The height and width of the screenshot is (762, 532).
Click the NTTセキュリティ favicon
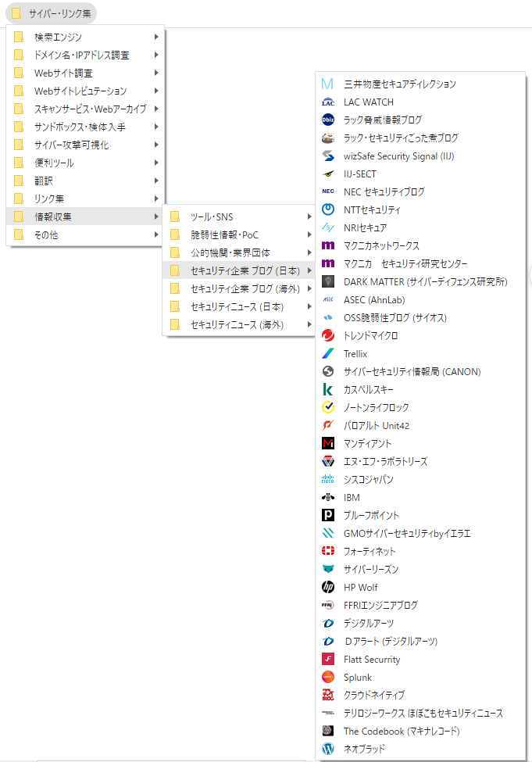click(328, 210)
